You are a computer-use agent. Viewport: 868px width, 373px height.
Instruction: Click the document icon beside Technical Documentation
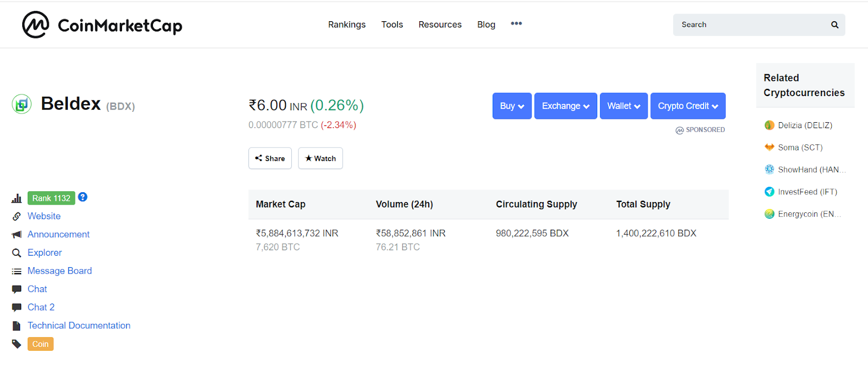click(17, 326)
